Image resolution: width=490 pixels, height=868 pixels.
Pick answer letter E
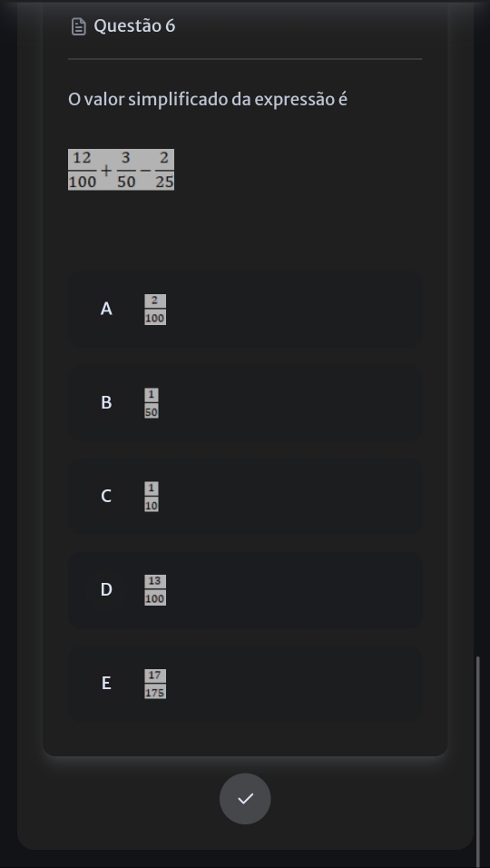click(106, 683)
